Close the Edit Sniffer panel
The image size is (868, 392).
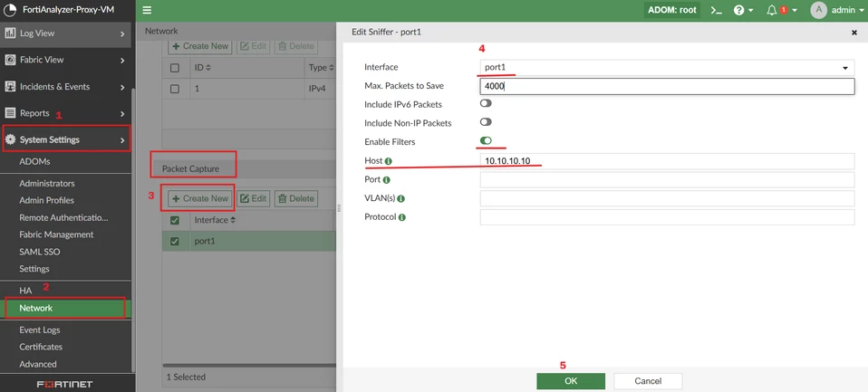(854, 33)
